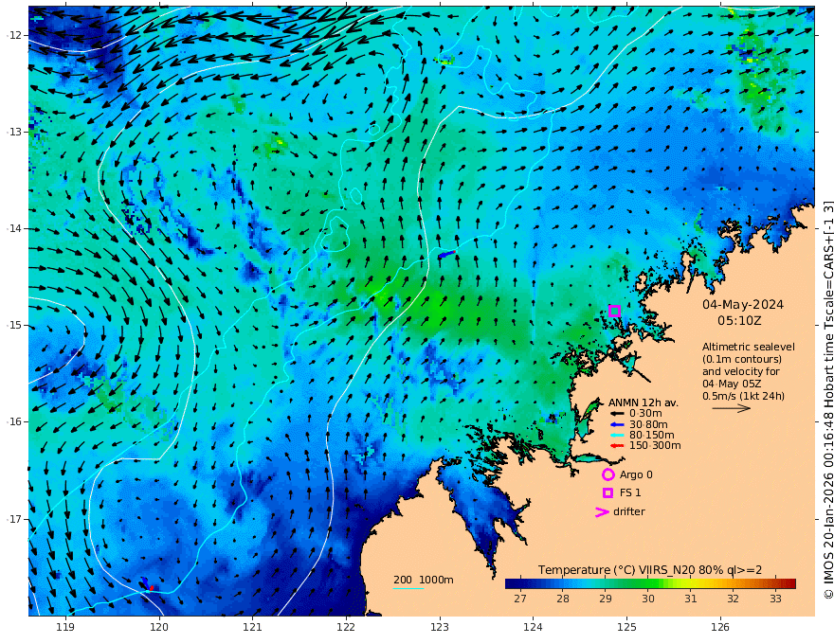Click the '200 1000m' depth contour label
Screen dimensions: 834x644
click(x=424, y=580)
